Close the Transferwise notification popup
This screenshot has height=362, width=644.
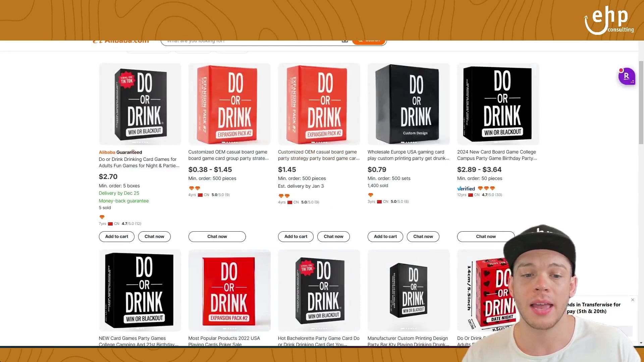tap(633, 300)
